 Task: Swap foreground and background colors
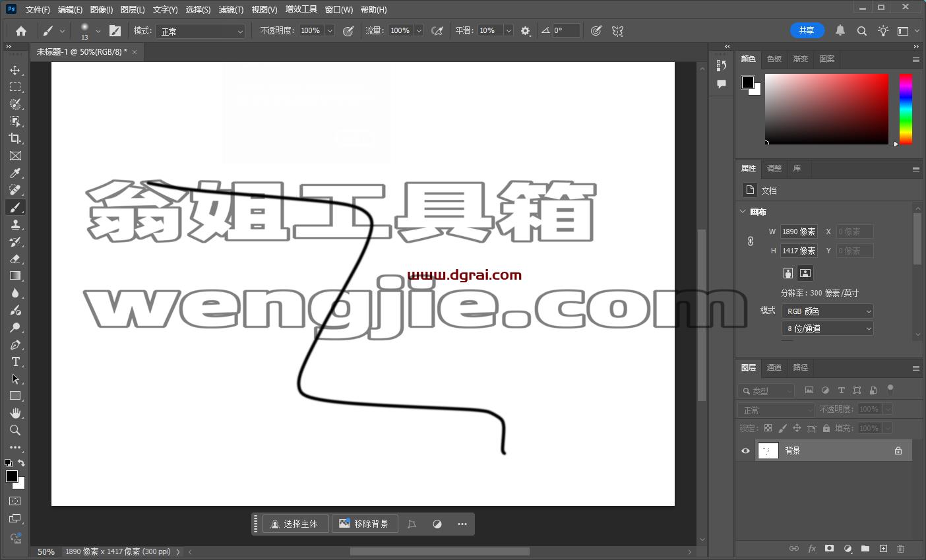point(21,463)
